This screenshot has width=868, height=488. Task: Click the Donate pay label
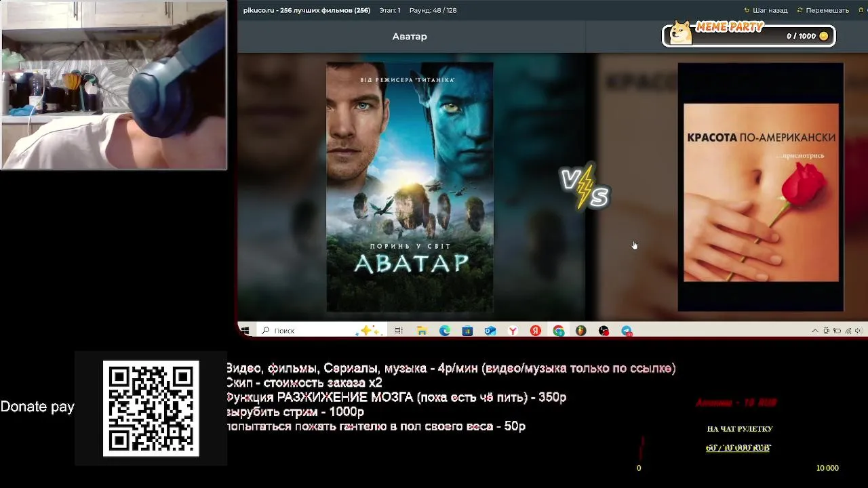pyautogui.click(x=37, y=407)
